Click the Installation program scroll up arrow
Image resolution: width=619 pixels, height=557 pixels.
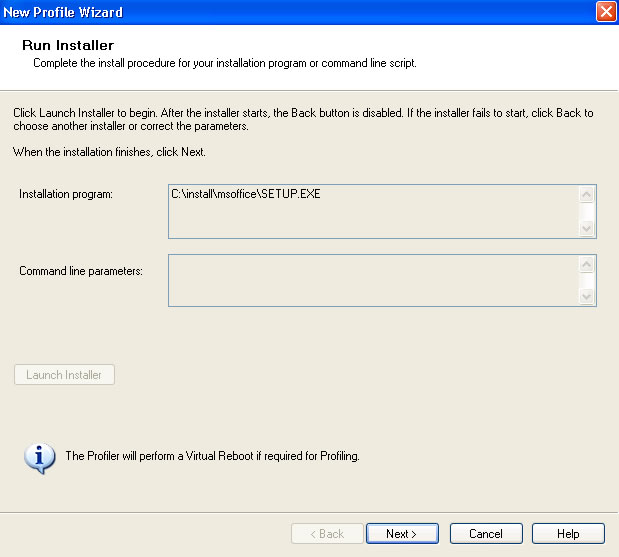tap(586, 194)
